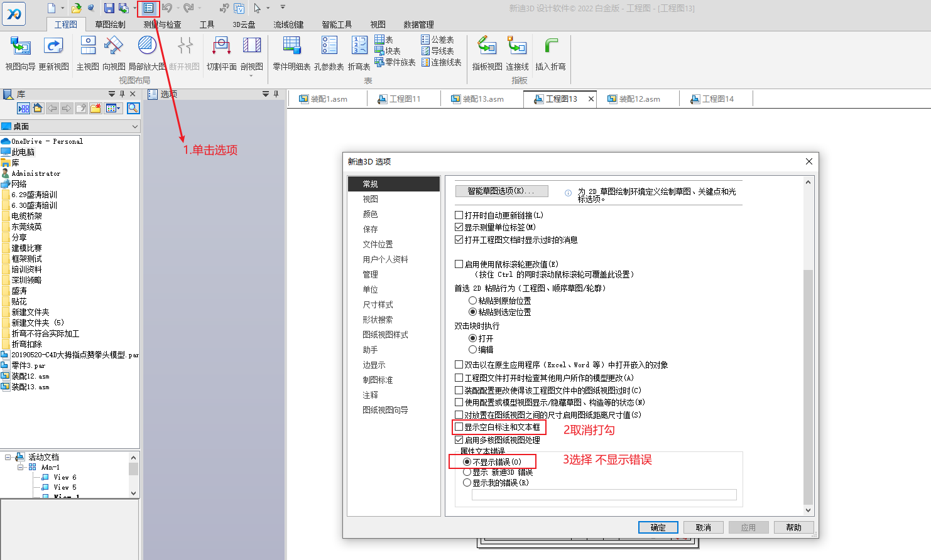Select 'Show my errors' (显示我的错误) radio
Viewport: 931px width, 560px height.
pyautogui.click(x=467, y=483)
